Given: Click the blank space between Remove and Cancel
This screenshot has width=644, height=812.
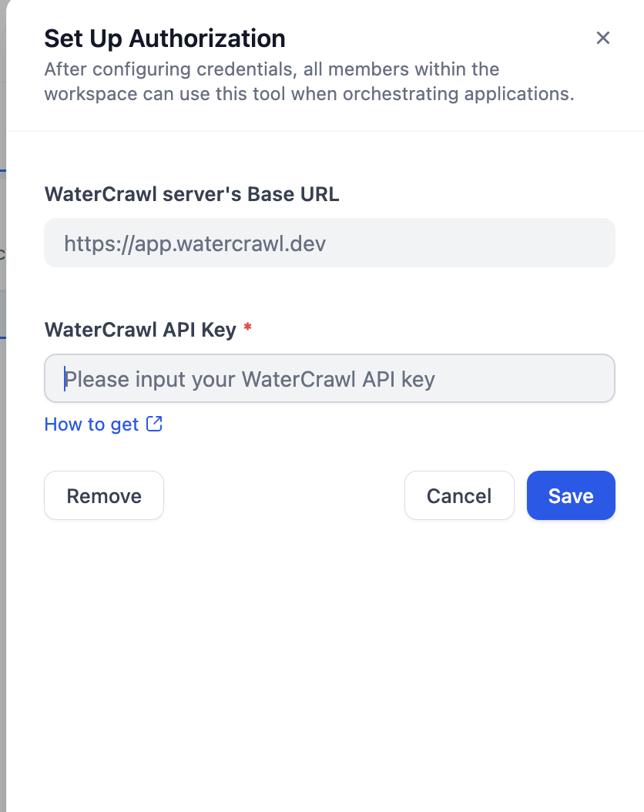Looking at the screenshot, I should click(283, 495).
